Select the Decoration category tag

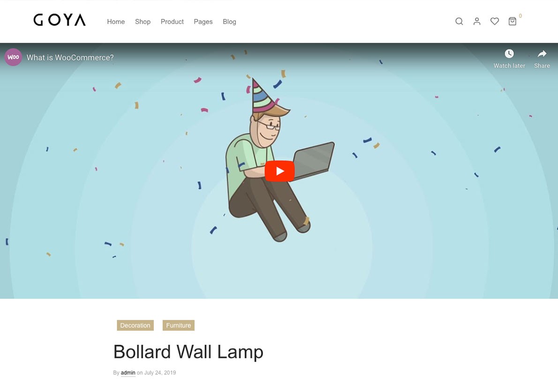pos(135,325)
